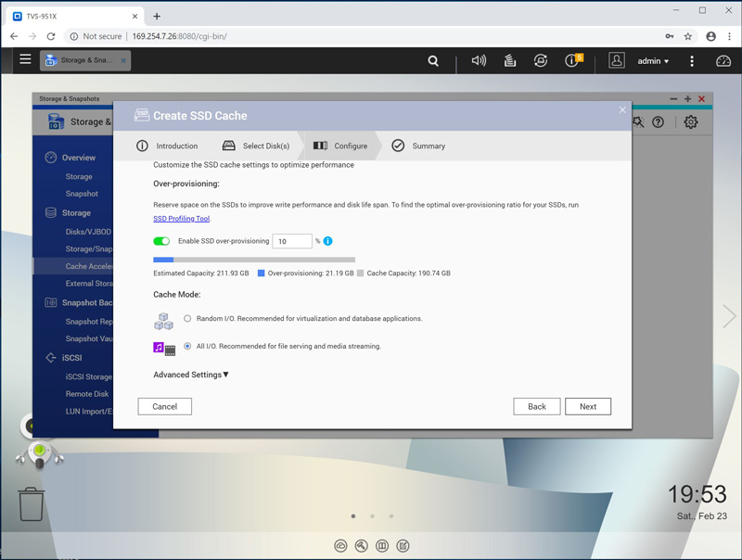
Task: Open Snapshot Vault in sidebar
Action: pyautogui.click(x=89, y=338)
